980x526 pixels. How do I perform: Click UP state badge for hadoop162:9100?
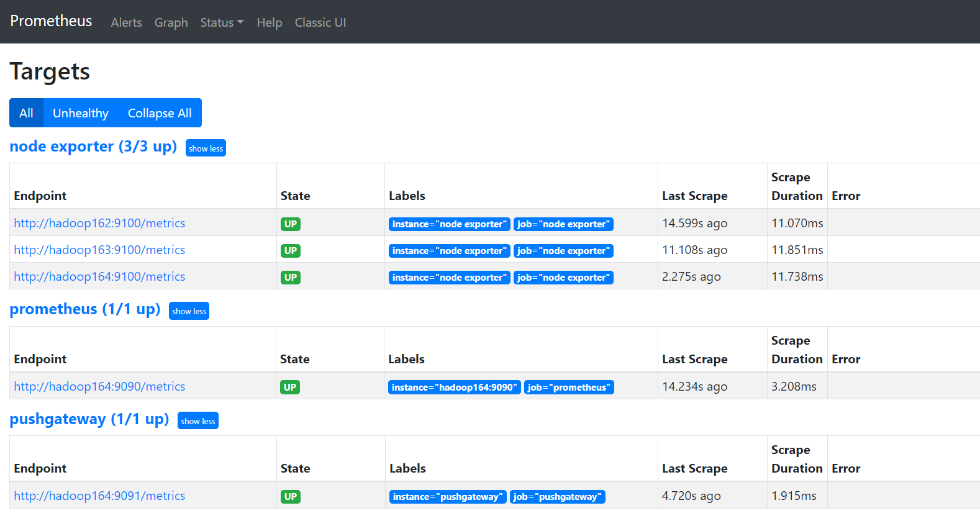(291, 224)
